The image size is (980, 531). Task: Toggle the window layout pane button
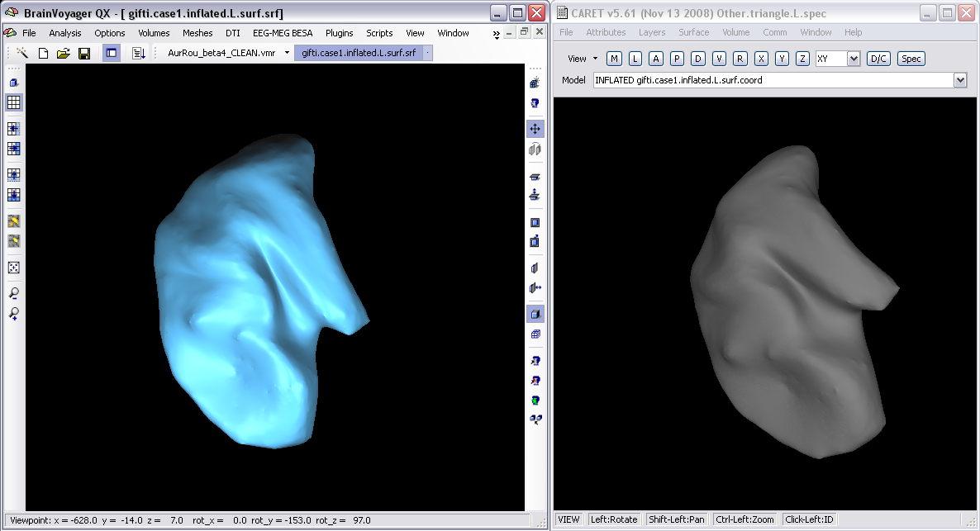[112, 53]
